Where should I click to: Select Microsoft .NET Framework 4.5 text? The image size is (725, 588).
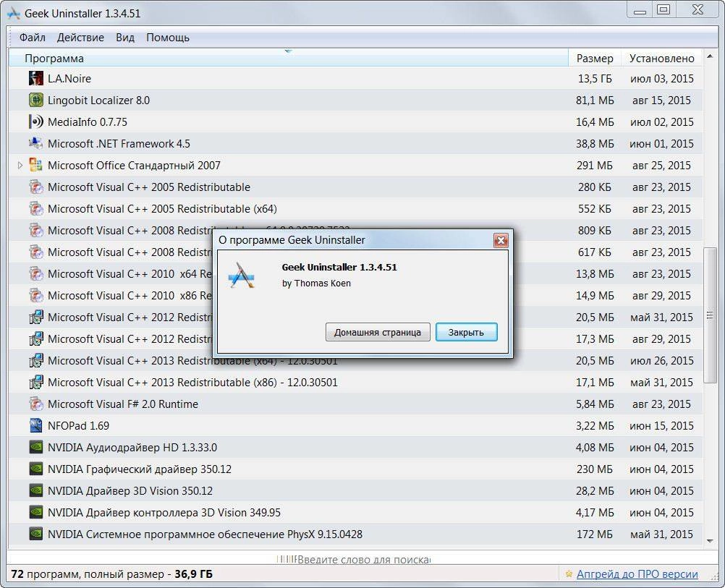coord(119,144)
